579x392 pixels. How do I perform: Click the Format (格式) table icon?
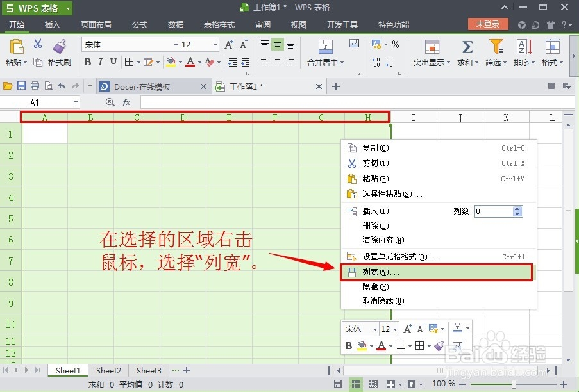(553, 47)
